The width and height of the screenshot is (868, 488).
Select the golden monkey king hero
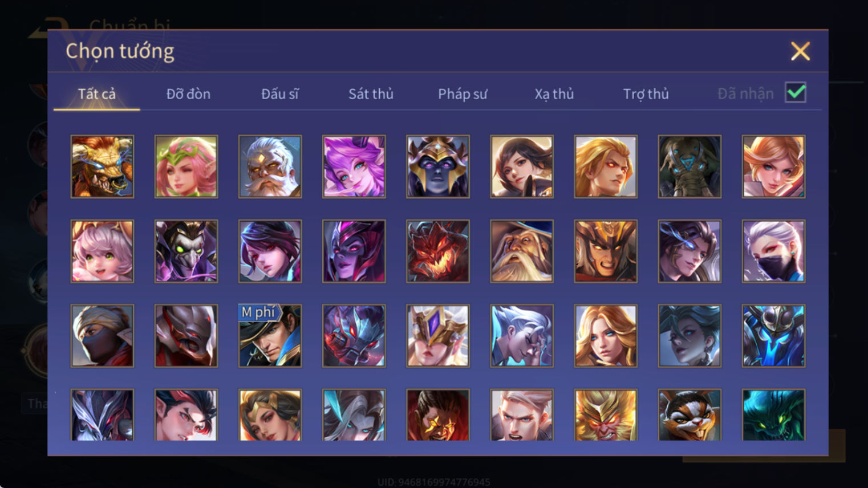606,415
